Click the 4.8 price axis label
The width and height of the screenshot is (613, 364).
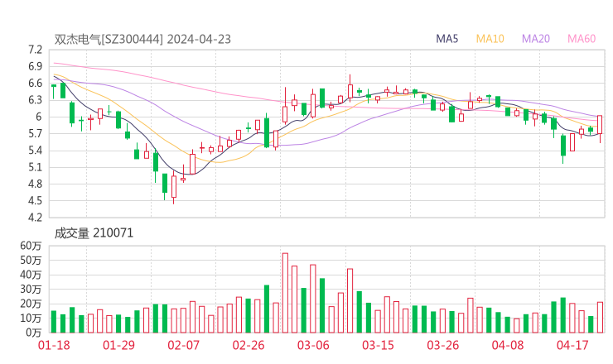35,184
